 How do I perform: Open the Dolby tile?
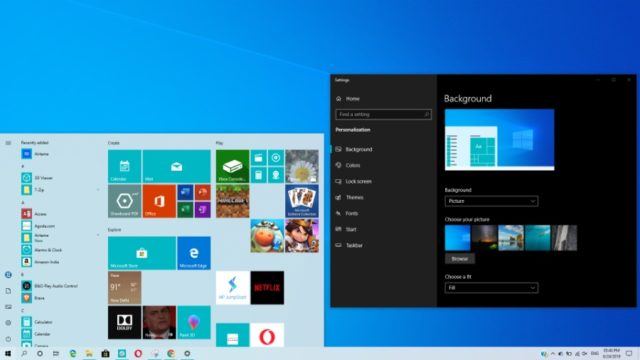point(124,322)
